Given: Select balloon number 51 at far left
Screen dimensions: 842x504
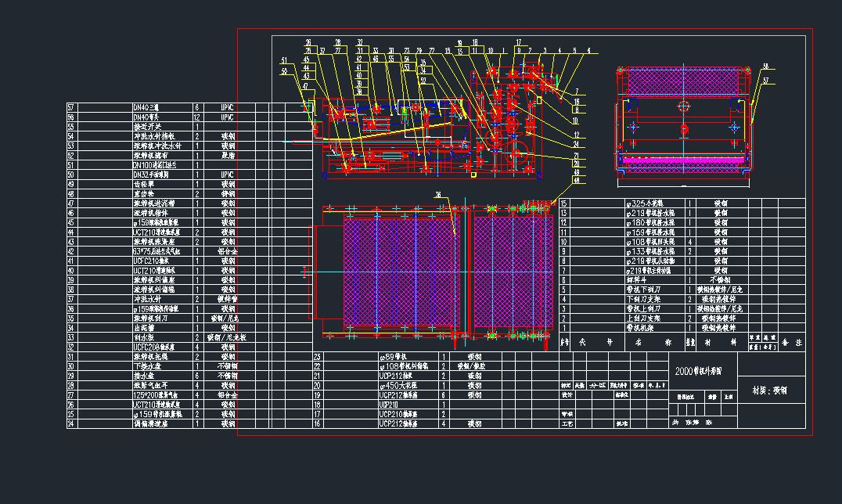Looking at the screenshot, I should (x=284, y=60).
